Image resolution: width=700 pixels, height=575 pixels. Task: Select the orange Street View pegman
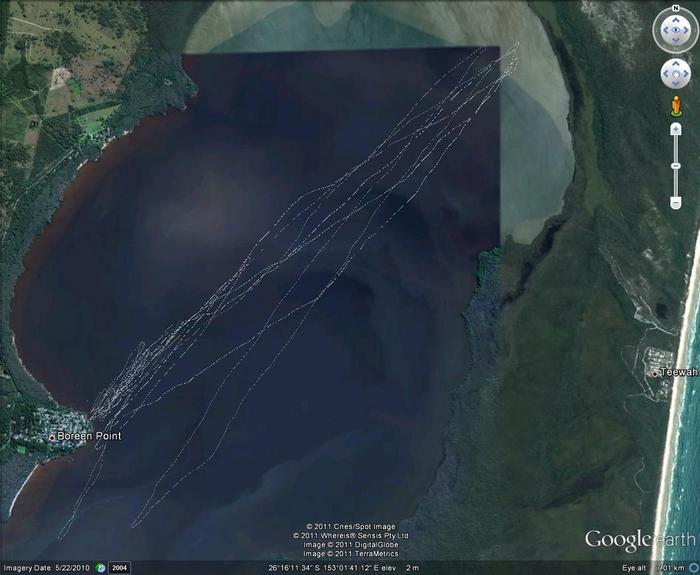676,106
